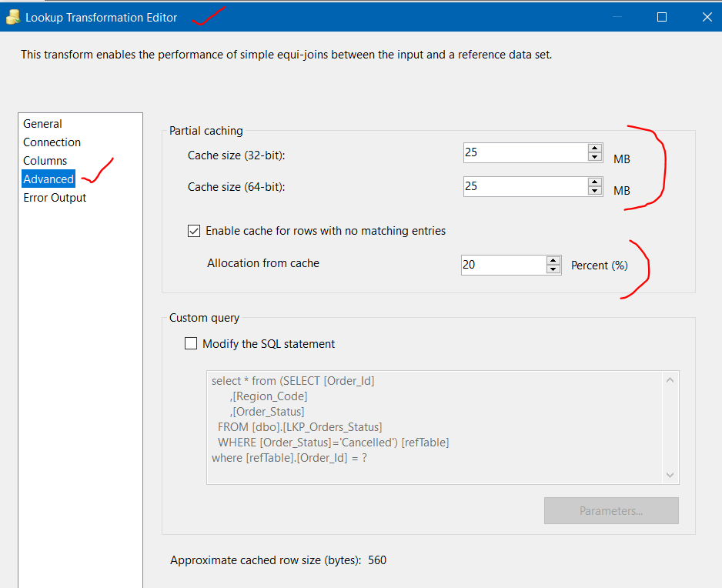This screenshot has height=588, width=722.
Task: Maximize the Lookup Transformation Editor window
Action: coord(662,17)
